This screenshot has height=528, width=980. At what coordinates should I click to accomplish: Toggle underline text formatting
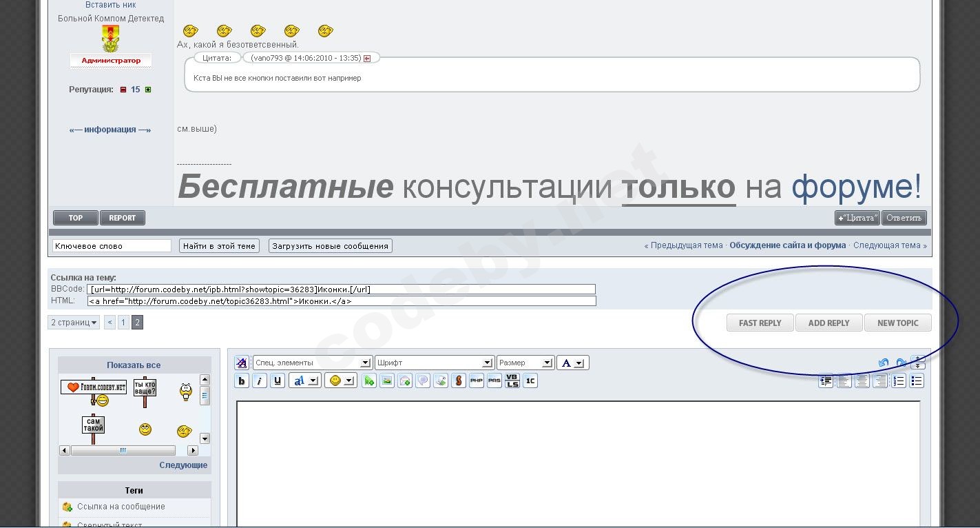(x=278, y=381)
